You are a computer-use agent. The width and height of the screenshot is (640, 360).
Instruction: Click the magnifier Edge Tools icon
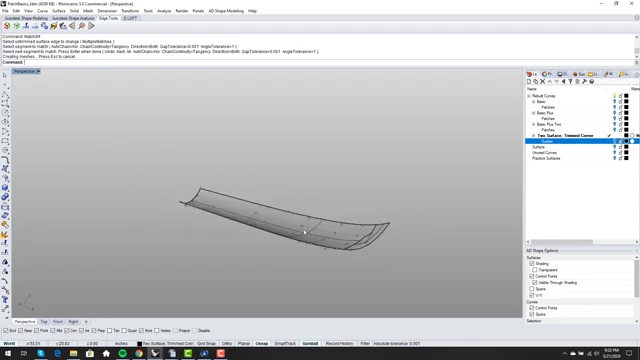82,26
